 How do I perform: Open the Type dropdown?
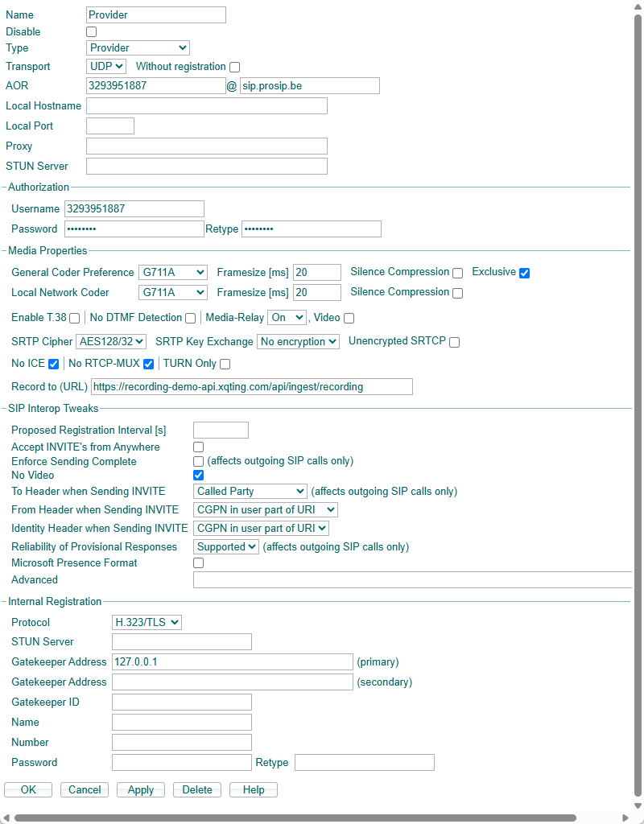[138, 48]
